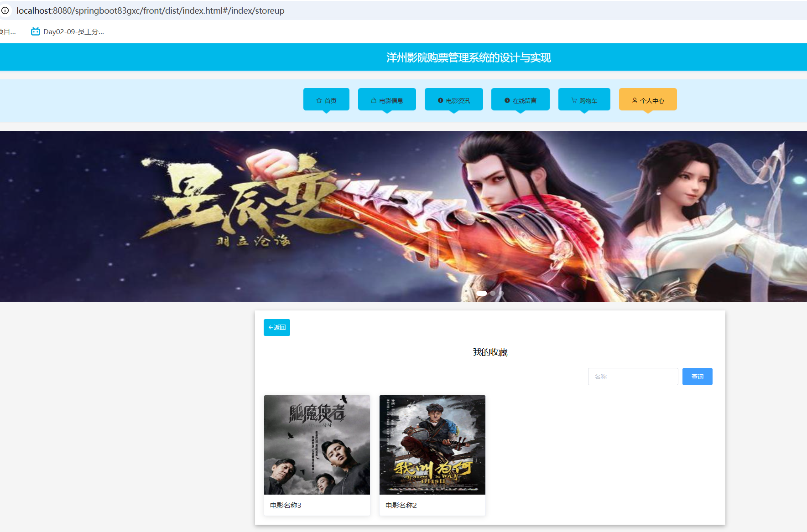The height and width of the screenshot is (532, 807).
Task: Click the 电影名称2 title text
Action: pos(401,506)
